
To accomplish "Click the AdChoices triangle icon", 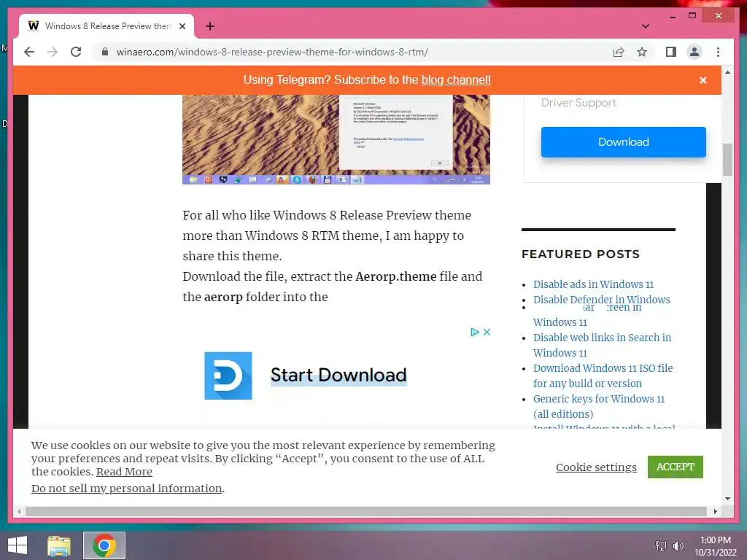I will 474,332.
